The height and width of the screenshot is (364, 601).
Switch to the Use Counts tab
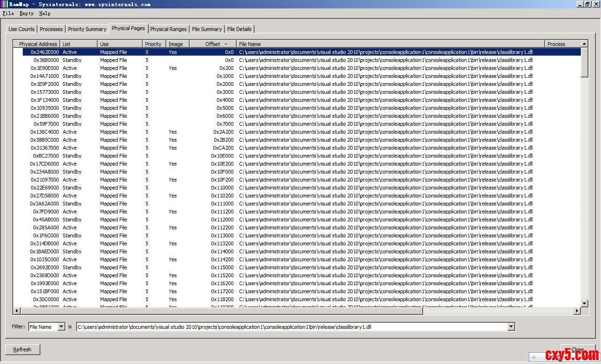pos(22,29)
